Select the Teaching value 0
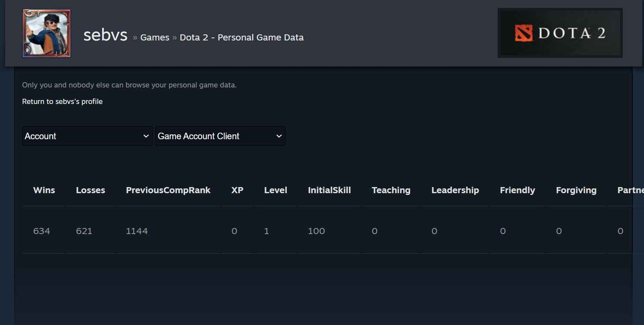 [x=375, y=231]
